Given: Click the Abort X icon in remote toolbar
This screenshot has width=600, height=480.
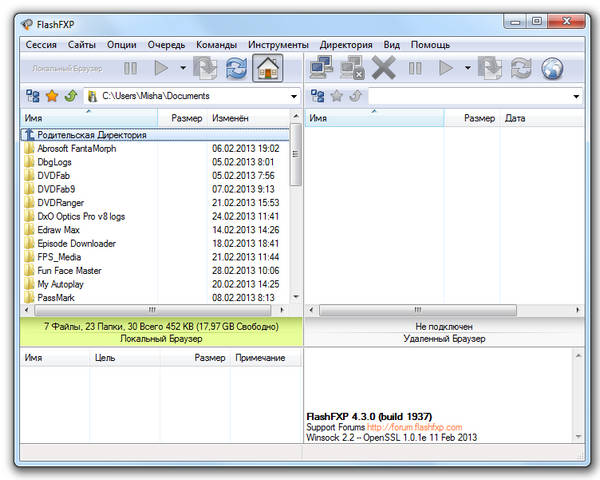Looking at the screenshot, I should 383,69.
